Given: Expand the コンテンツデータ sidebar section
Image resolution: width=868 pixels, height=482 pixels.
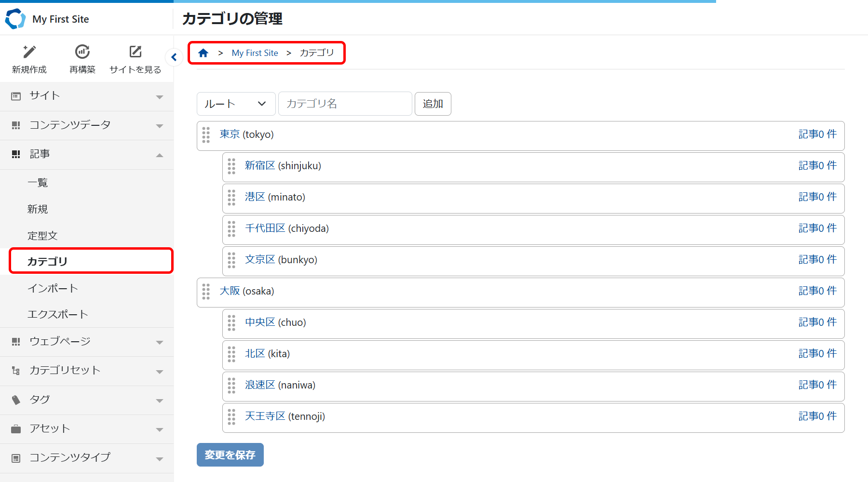Looking at the screenshot, I should [x=87, y=125].
